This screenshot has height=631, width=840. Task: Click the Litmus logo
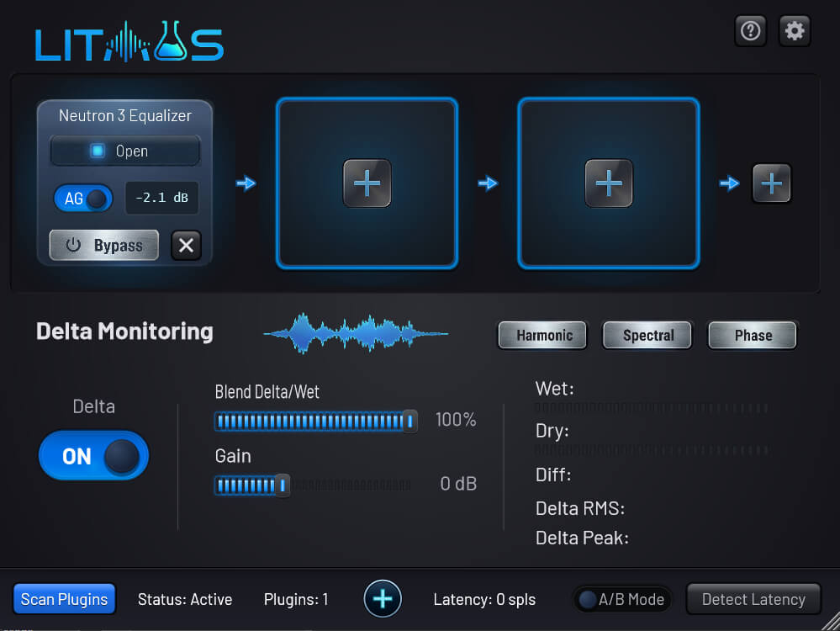click(x=129, y=42)
